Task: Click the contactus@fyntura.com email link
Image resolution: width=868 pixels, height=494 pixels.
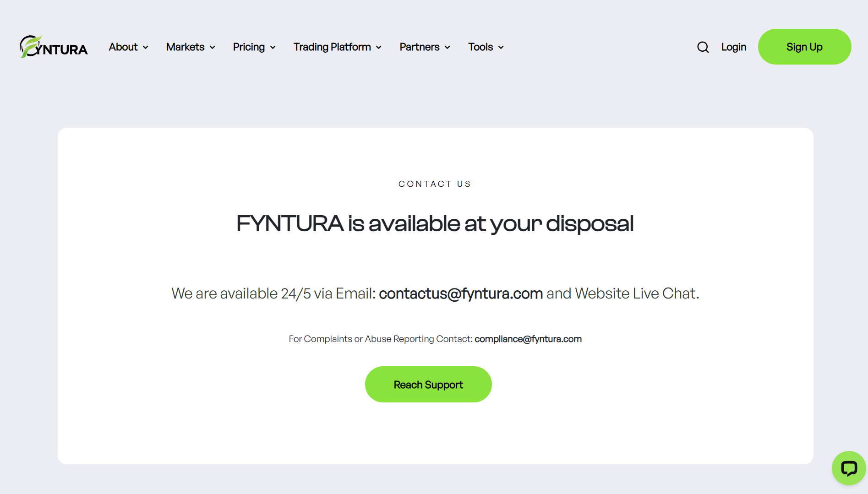Action: (x=461, y=293)
